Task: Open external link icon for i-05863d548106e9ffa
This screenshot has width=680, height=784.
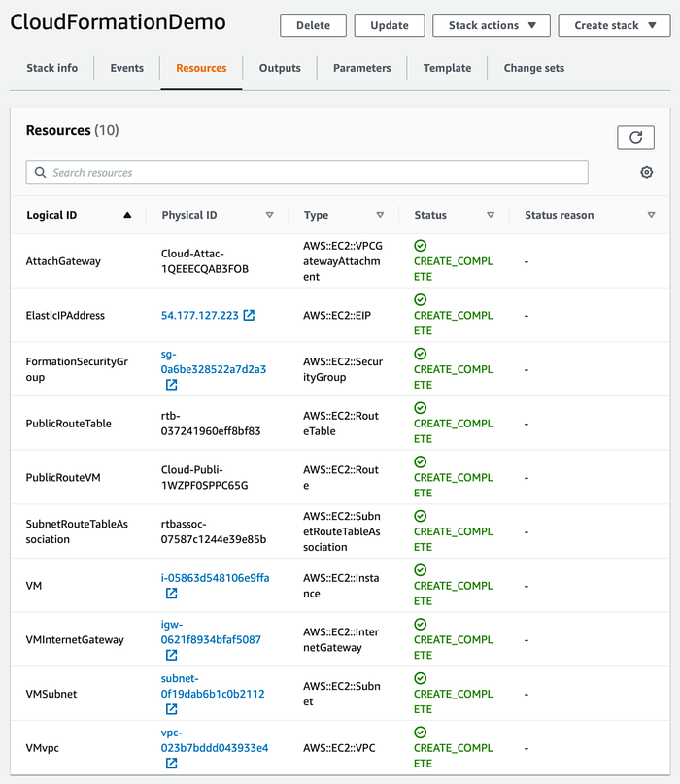Action: 172,594
